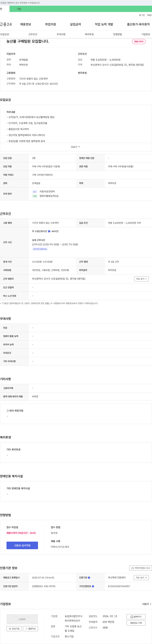
Task: Click 구매 사무원(구매관리) keyword text
Action: point(42,175)
